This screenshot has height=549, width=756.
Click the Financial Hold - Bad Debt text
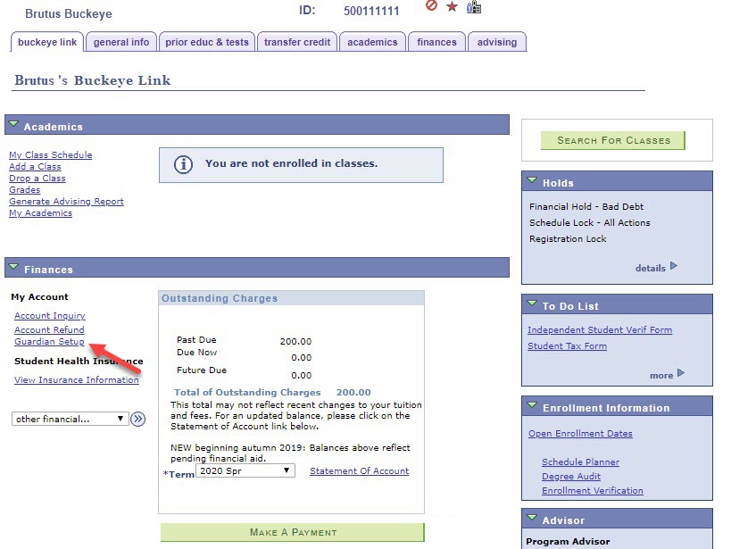point(586,206)
